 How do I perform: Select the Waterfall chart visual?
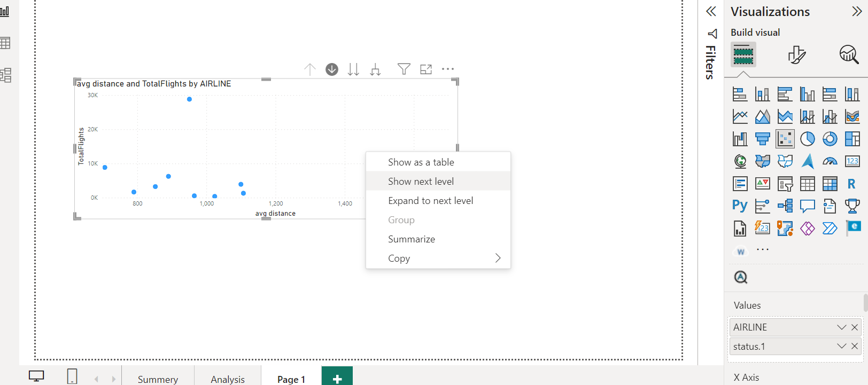740,139
